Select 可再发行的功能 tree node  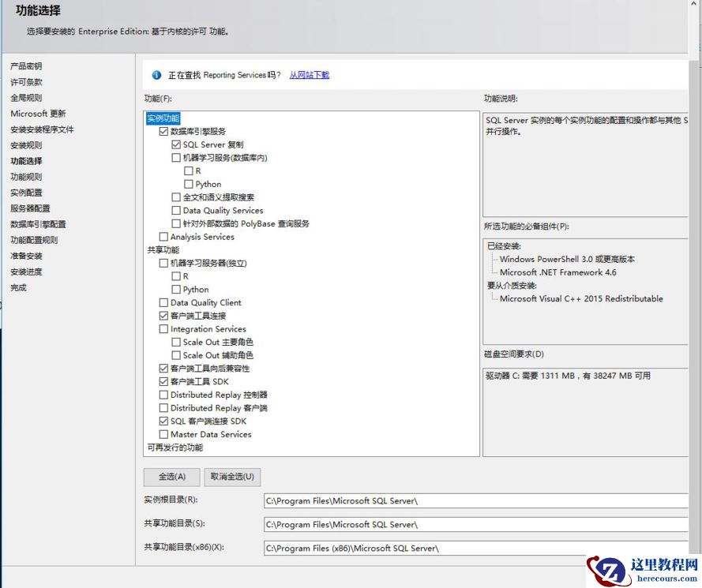point(175,448)
